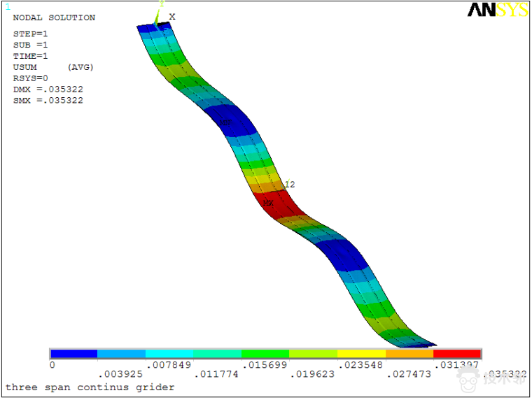Select the DMX =.035322 text line
This screenshot has width=532, height=400.
[48, 90]
